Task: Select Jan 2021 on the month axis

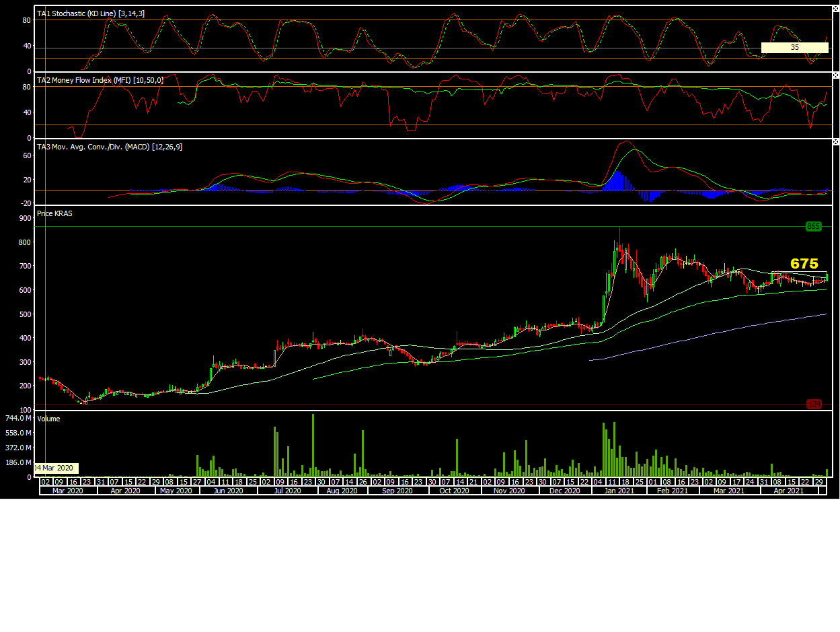Action: coord(619,491)
